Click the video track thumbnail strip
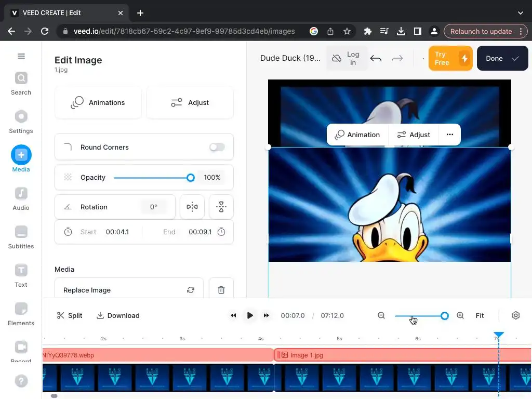532x399 pixels. coord(287,378)
